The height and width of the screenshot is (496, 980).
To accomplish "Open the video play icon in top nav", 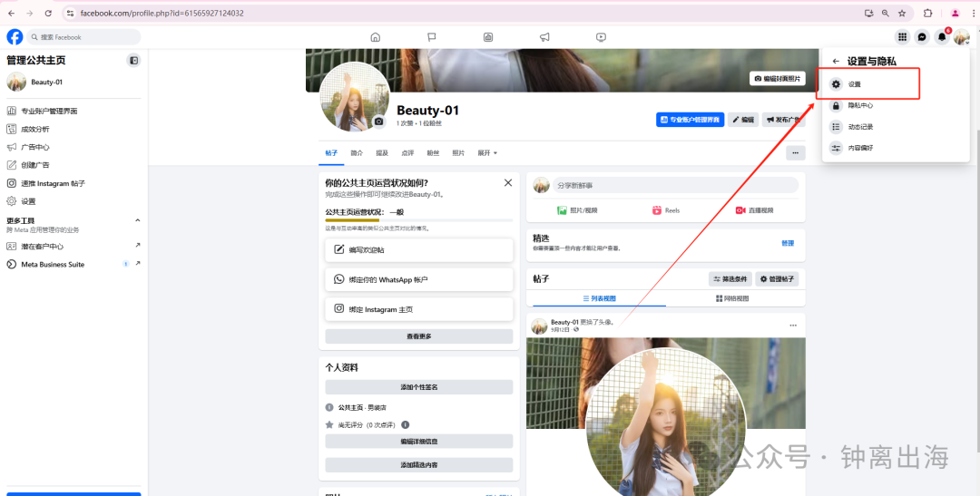I will click(601, 37).
